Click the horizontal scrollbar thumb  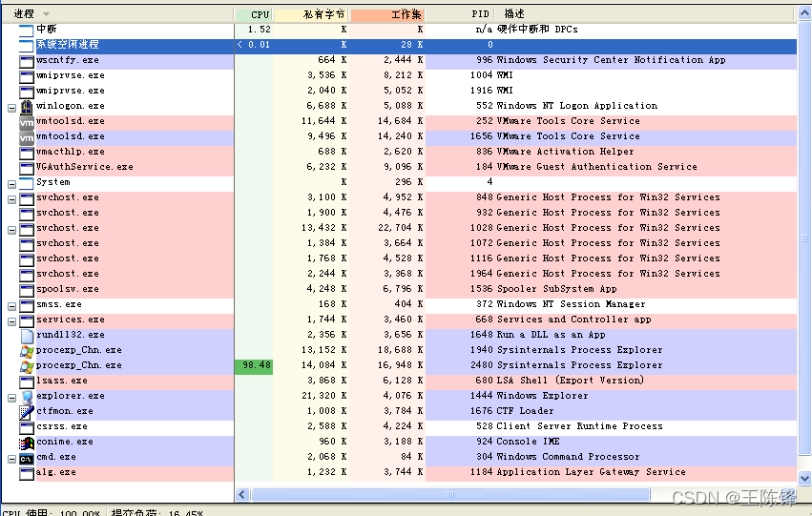tap(450, 495)
